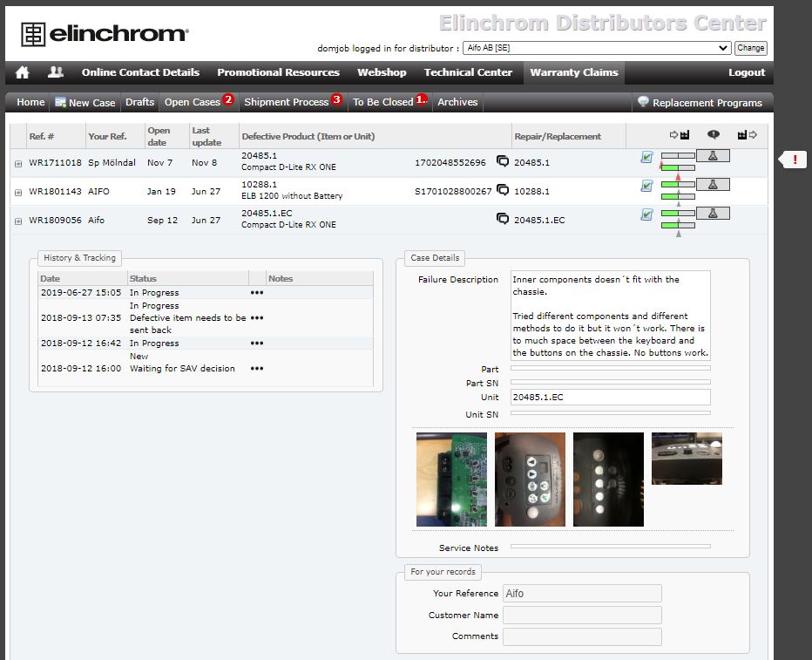Click the flask lab icon for WR1809056

(713, 213)
